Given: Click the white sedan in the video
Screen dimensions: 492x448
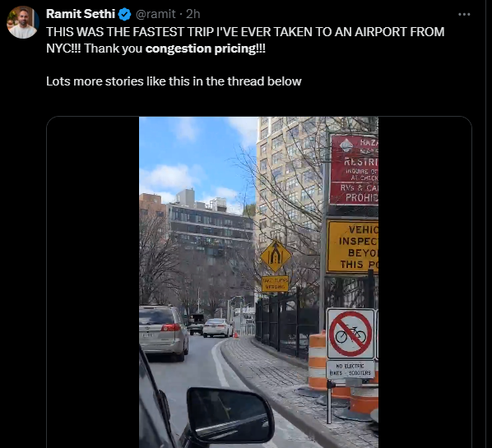Looking at the screenshot, I should click(x=217, y=328).
